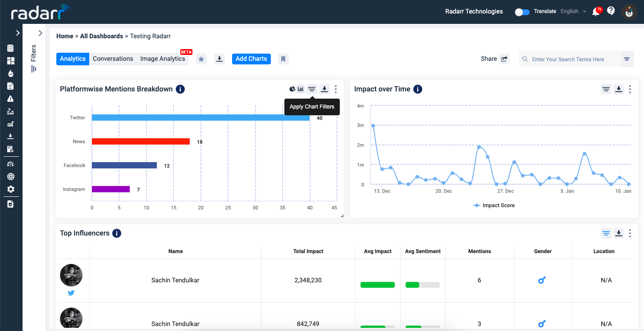
Task: Sort by Total Impact column header
Action: pos(308,251)
